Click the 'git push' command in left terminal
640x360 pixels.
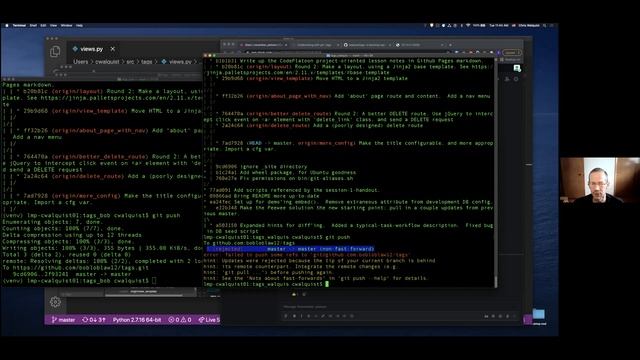pos(166,216)
